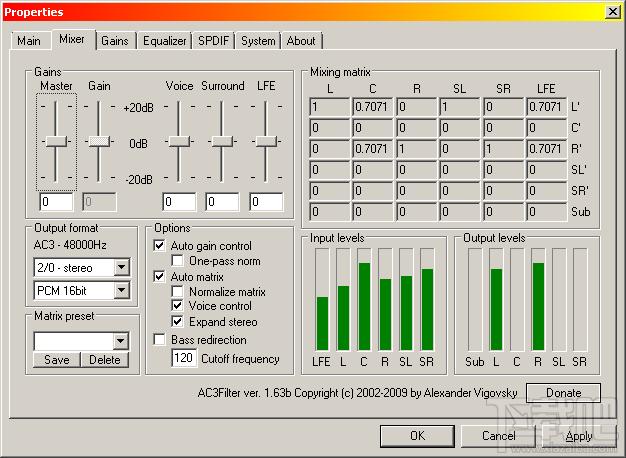Click the Voice gain slider handle
The image size is (626, 458).
coord(179,141)
